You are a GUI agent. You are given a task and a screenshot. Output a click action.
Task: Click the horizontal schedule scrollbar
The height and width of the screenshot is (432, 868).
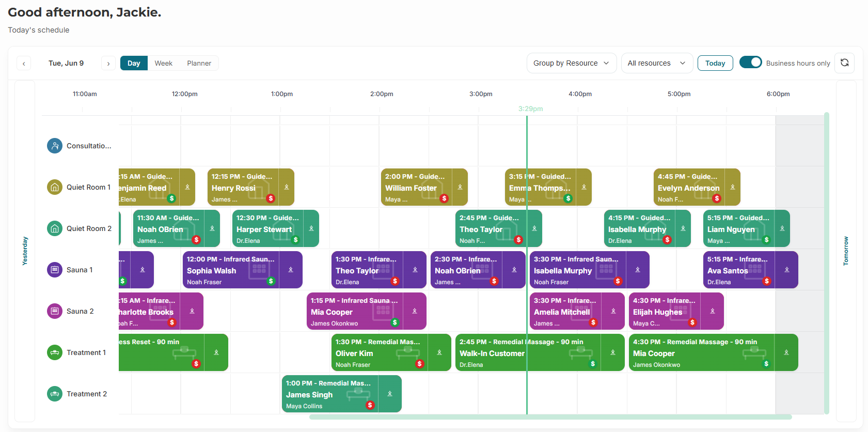(550, 417)
